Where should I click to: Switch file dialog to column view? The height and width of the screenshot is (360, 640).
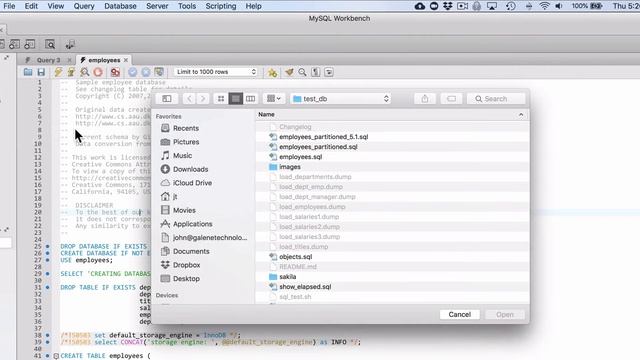(x=250, y=99)
